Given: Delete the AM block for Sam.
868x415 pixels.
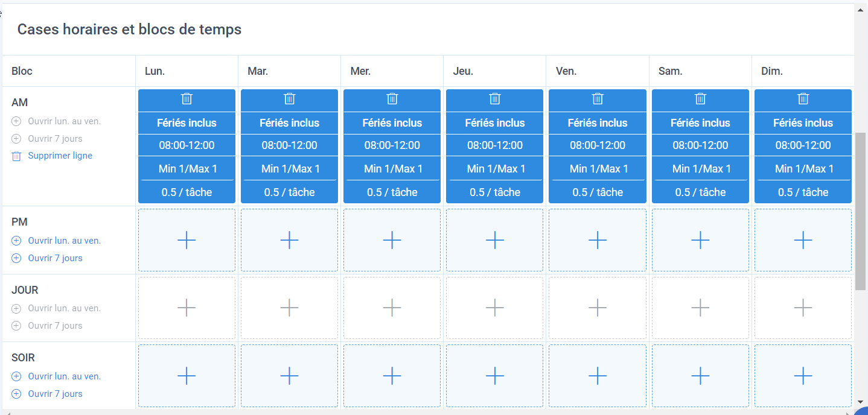Looking at the screenshot, I should coord(700,99).
